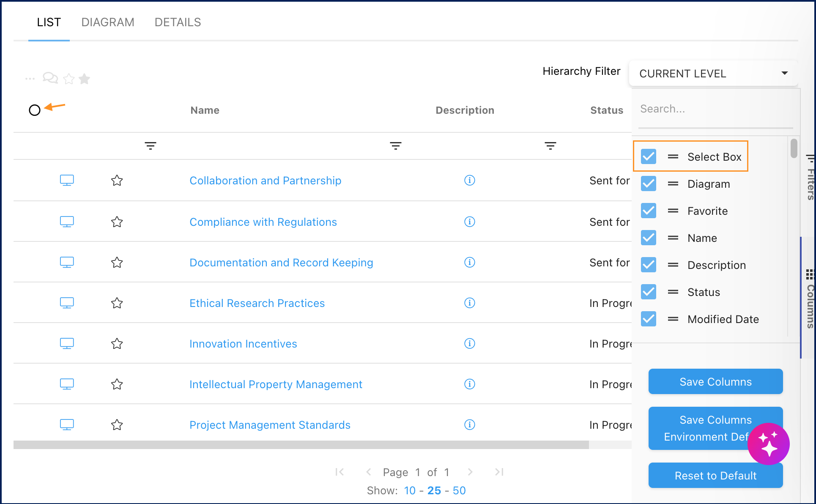Open the Status column filter icon
Screen dimensions: 816x504
click(550, 146)
